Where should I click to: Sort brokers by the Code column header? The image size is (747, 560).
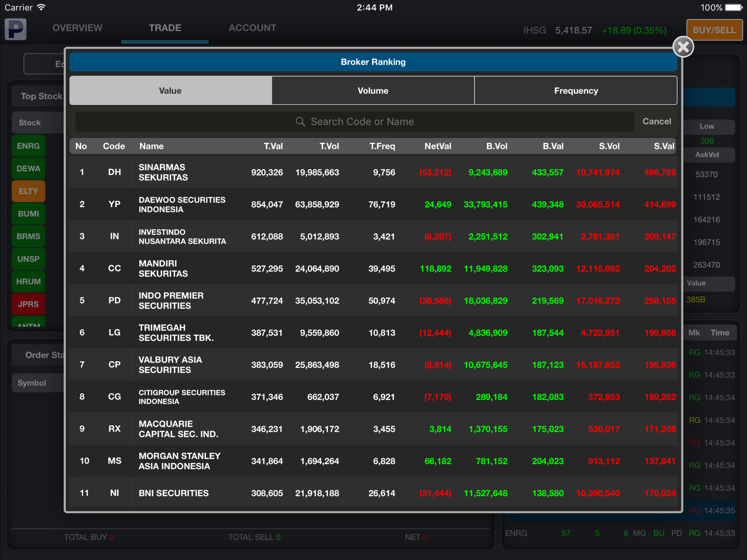(x=114, y=146)
